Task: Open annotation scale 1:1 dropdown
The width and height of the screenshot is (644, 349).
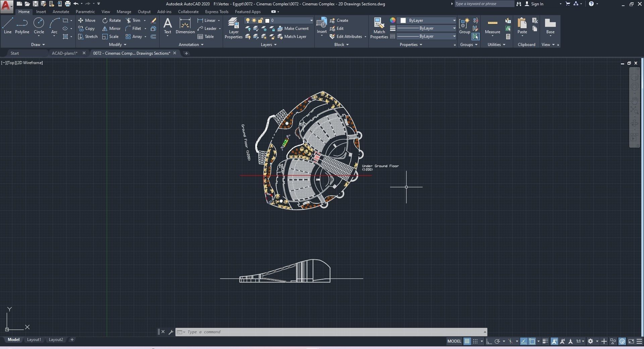Action: point(580,341)
